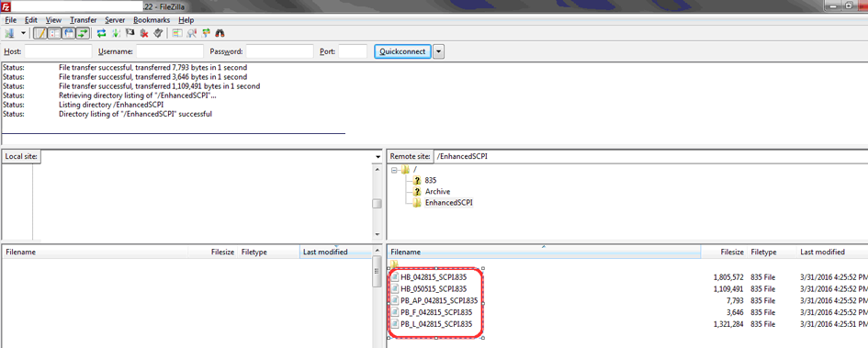This screenshot has height=348, width=868.
Task: Select the Archive folder in remote tree
Action: [437, 191]
